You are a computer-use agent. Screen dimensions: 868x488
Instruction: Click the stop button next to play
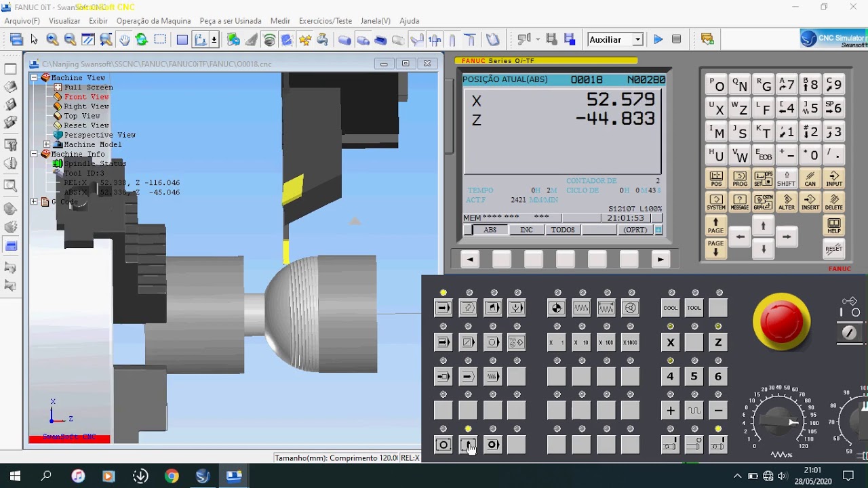point(676,39)
